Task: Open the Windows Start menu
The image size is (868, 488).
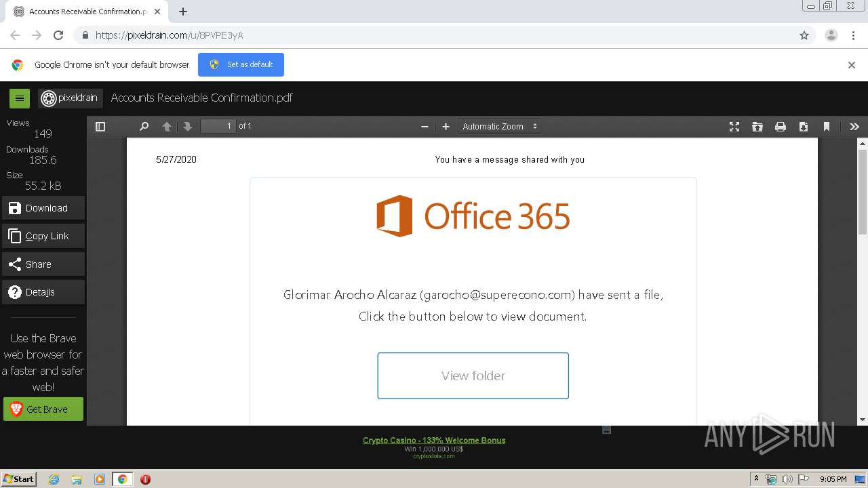Action: tap(19, 479)
